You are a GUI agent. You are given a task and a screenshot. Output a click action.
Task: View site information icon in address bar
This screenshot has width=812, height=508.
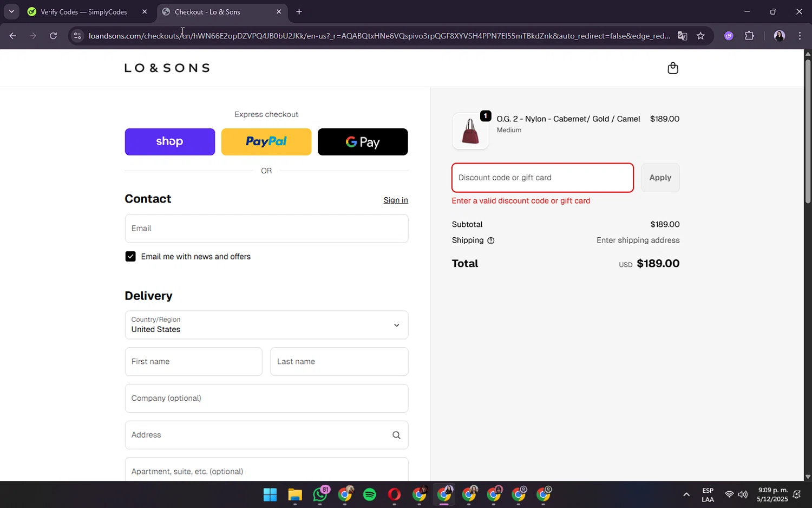point(77,36)
